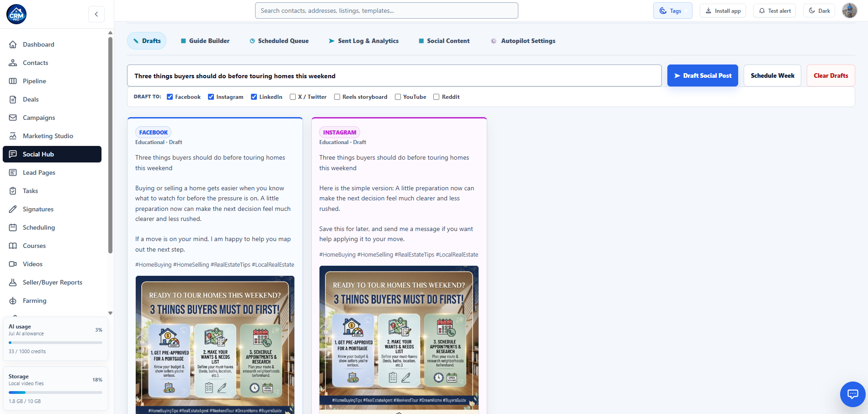Click the Storage usage progress bar
Image resolution: width=868 pixels, height=414 pixels.
click(55, 392)
